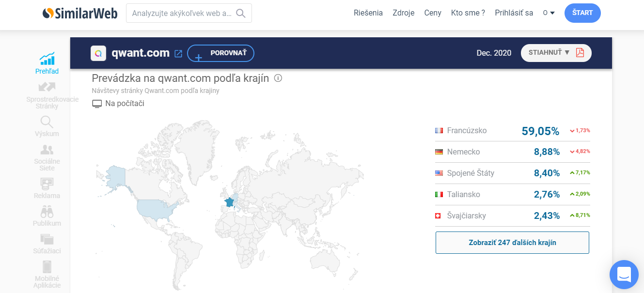Click the Italy flag icon
Image resolution: width=644 pixels, height=293 pixels.
[439, 195]
